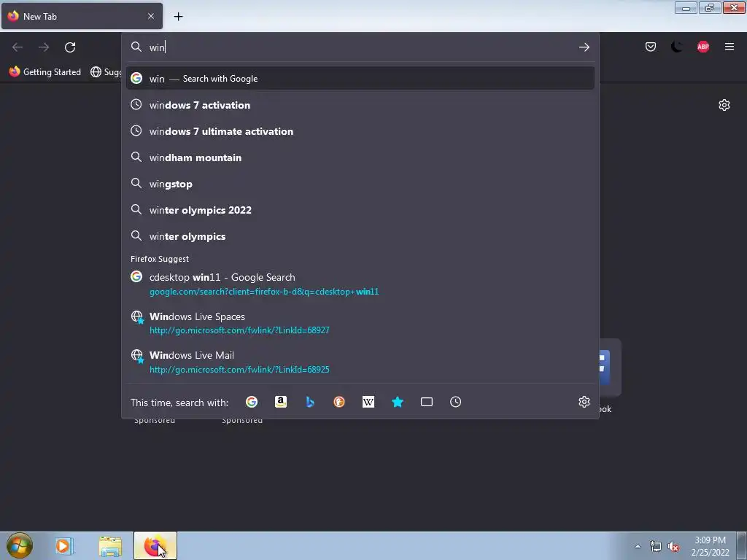747x560 pixels.
Task: Search bookmarks using the star icon
Action: point(398,402)
